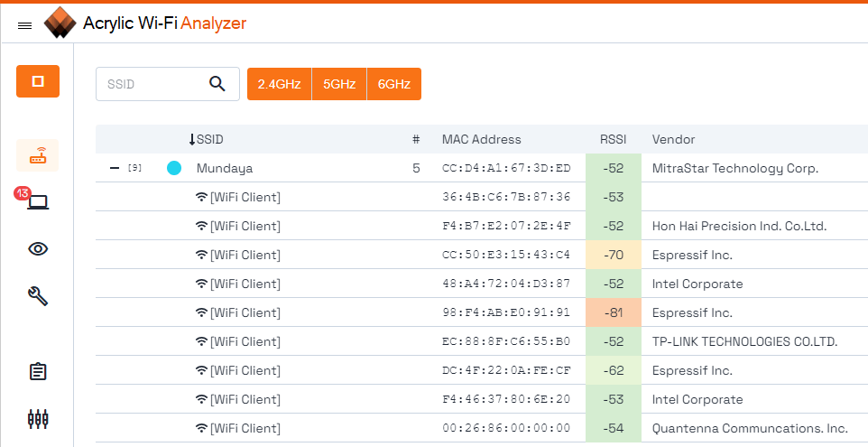Click vendor MitraStar Technology Corp.

pos(735,168)
